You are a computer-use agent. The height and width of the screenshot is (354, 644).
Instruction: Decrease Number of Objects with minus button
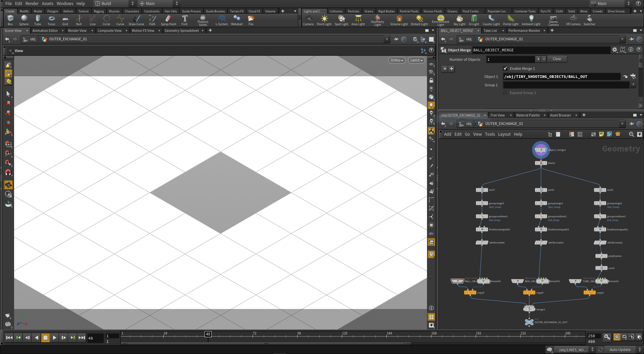point(544,59)
